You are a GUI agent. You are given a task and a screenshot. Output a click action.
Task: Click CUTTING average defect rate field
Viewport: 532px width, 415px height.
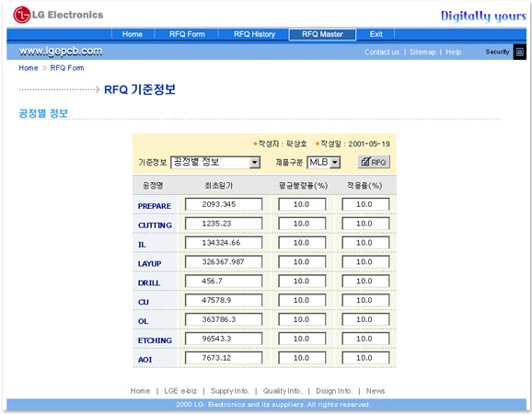click(302, 224)
